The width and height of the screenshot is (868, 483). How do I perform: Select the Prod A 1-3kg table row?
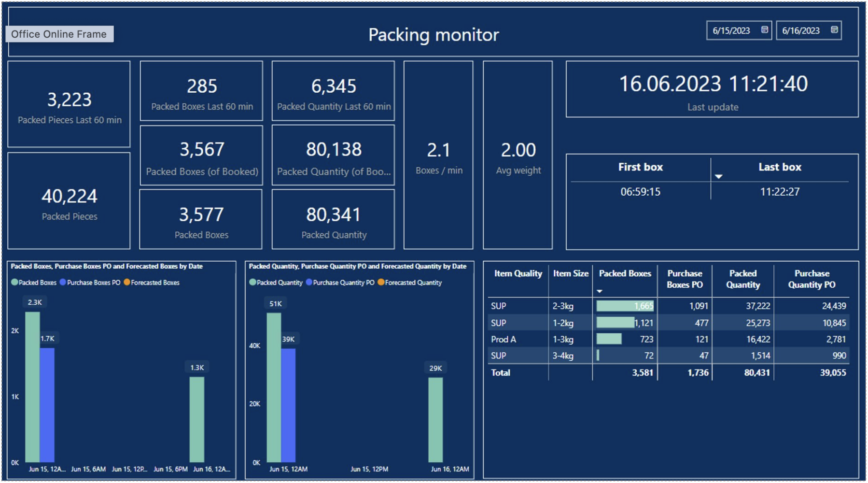click(x=579, y=339)
